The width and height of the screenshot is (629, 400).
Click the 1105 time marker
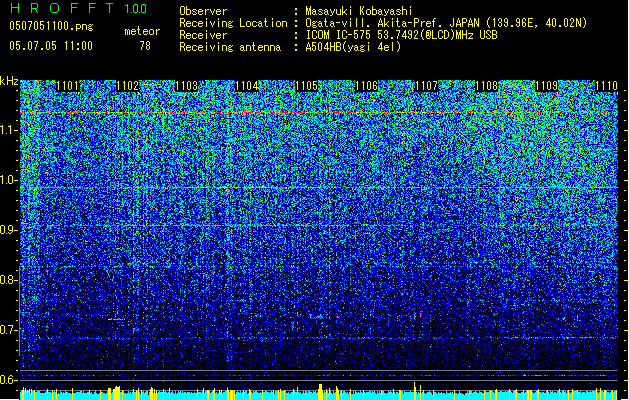click(x=307, y=86)
